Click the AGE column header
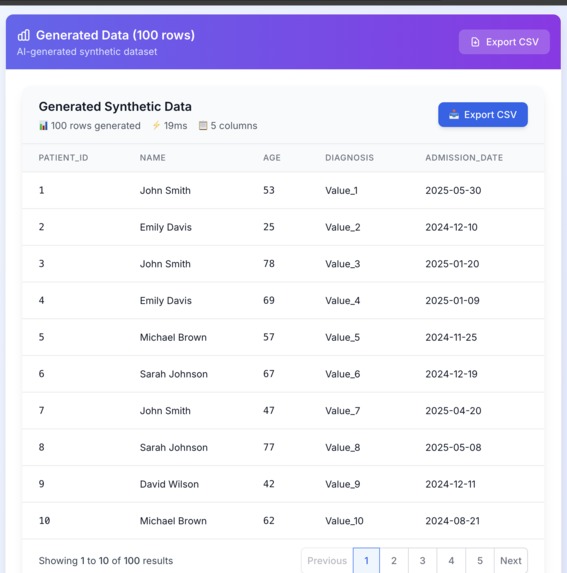The image size is (567, 573). (x=272, y=158)
